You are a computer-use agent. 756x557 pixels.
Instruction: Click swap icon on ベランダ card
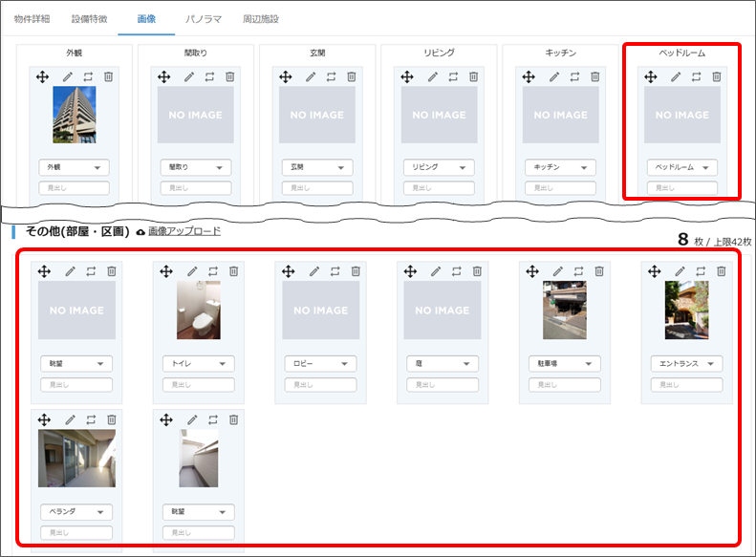pos(91,419)
